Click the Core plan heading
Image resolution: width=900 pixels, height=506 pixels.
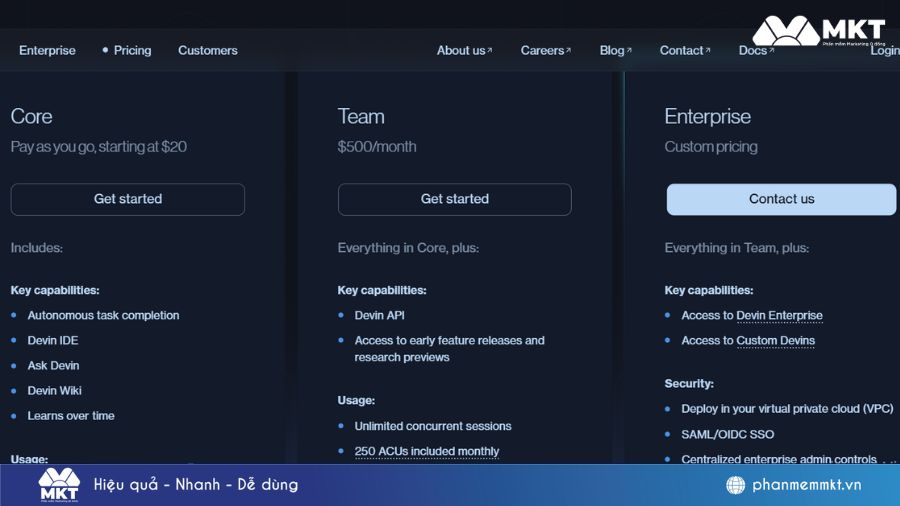point(32,116)
